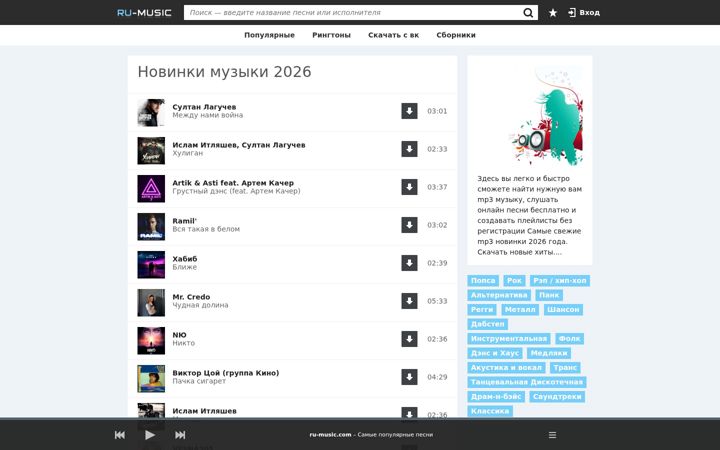This screenshot has height=450, width=720.
Task: Open the Саундтреки genre tag
Action: point(557,397)
